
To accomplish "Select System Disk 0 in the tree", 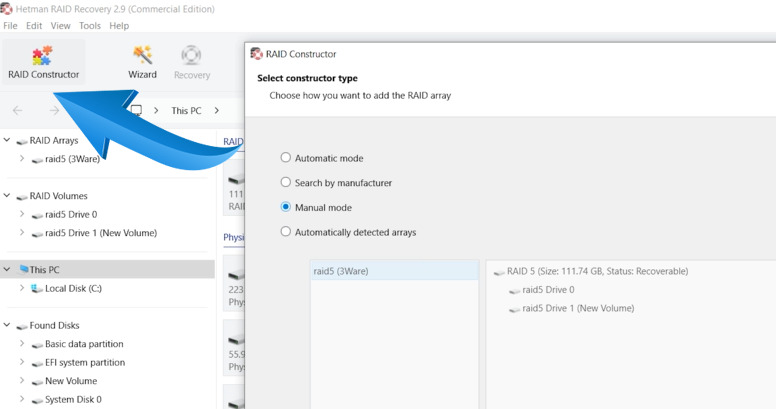I will [73, 399].
